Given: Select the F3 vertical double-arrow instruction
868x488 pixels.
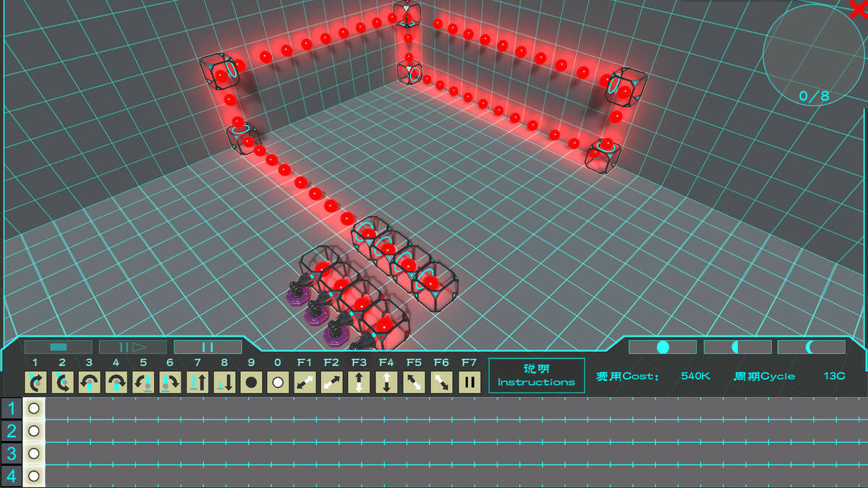Looking at the screenshot, I should pyautogui.click(x=359, y=382).
